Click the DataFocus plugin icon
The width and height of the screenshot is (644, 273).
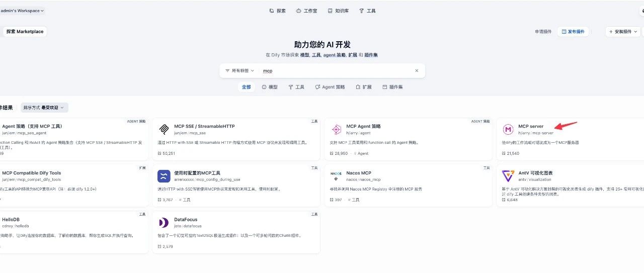[164, 223]
